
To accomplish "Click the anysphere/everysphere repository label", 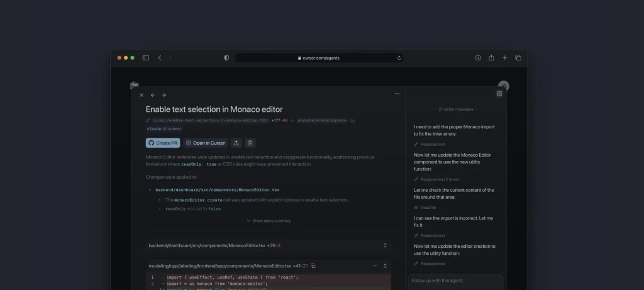I will (322, 120).
